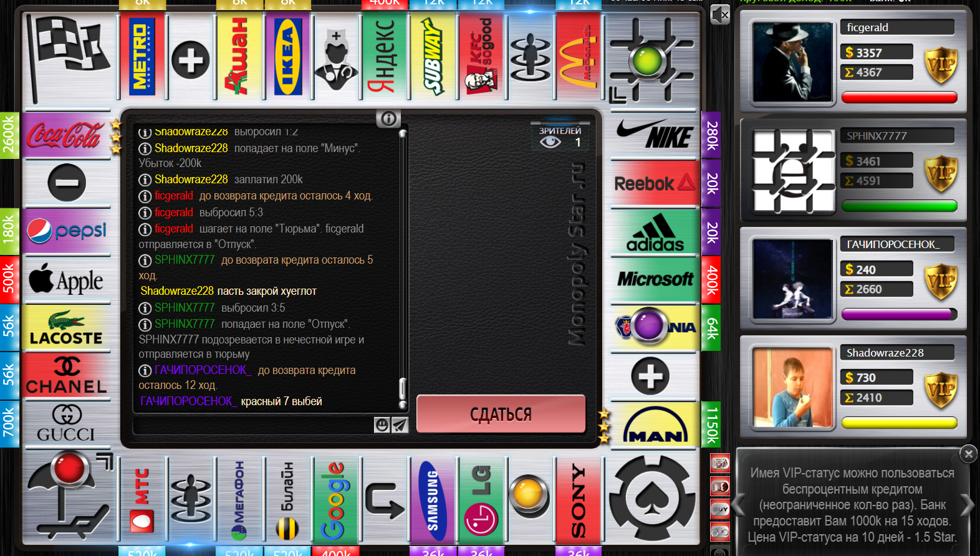Click the nurse field next to IKEA
The height and width of the screenshot is (556, 980).
coord(335,56)
